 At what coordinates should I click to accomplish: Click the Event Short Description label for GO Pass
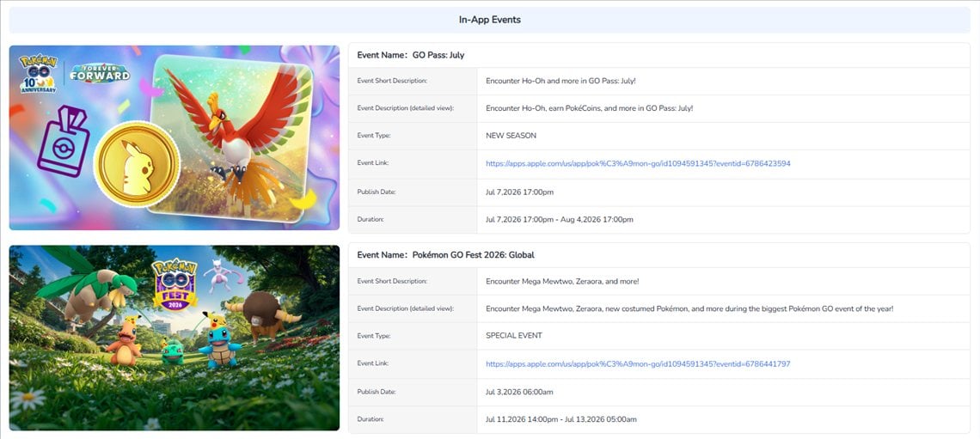392,81
